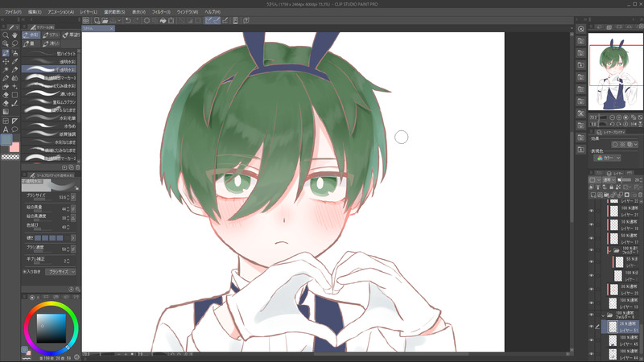The width and height of the screenshot is (644, 362).
Task: Click the Quick Access magnifier panel icon
Action: pos(580,29)
